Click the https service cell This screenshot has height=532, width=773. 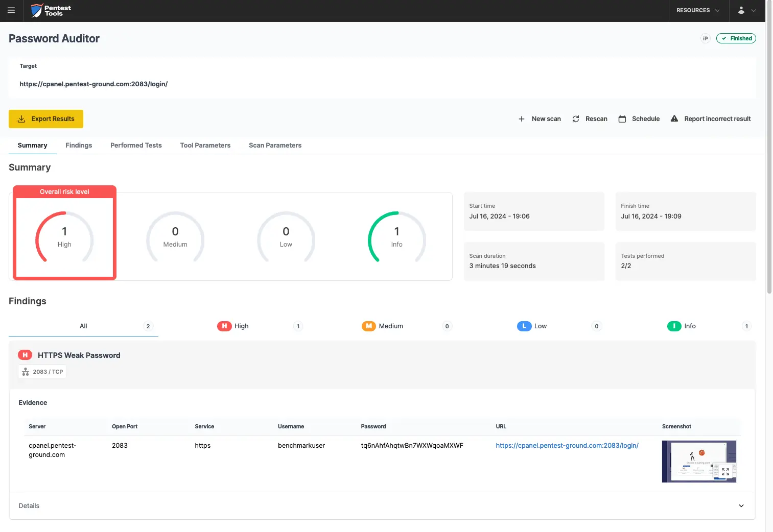point(202,446)
